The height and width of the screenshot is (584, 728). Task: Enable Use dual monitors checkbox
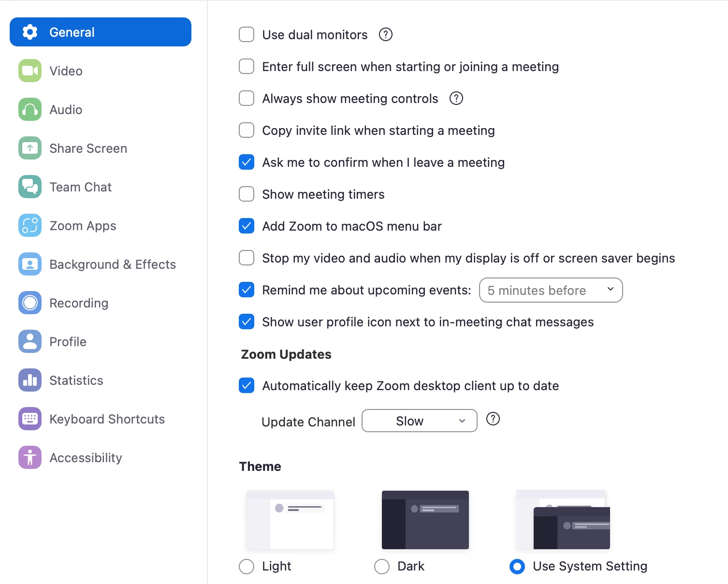(x=247, y=34)
